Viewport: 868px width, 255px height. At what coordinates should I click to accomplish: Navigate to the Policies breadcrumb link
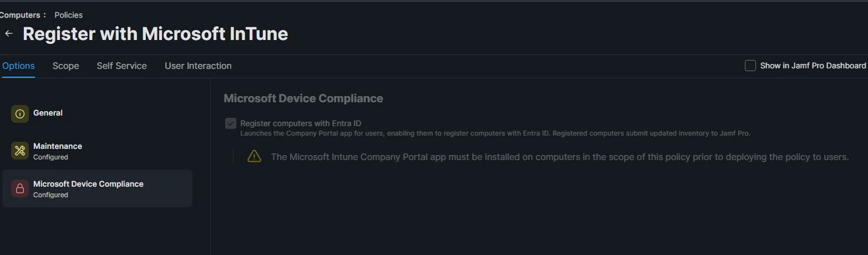pos(68,15)
